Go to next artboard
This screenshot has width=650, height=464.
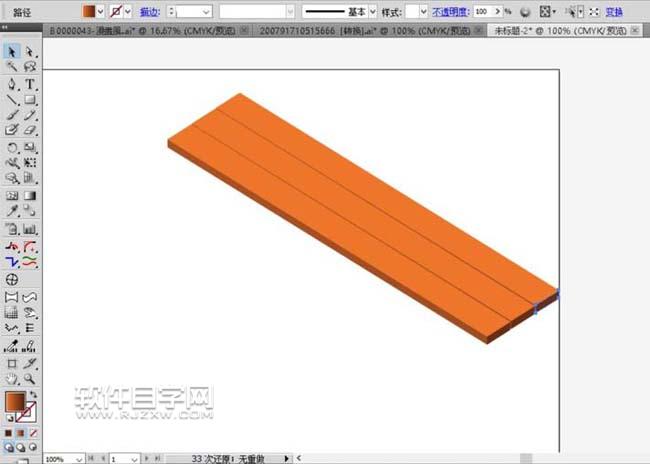(146, 458)
